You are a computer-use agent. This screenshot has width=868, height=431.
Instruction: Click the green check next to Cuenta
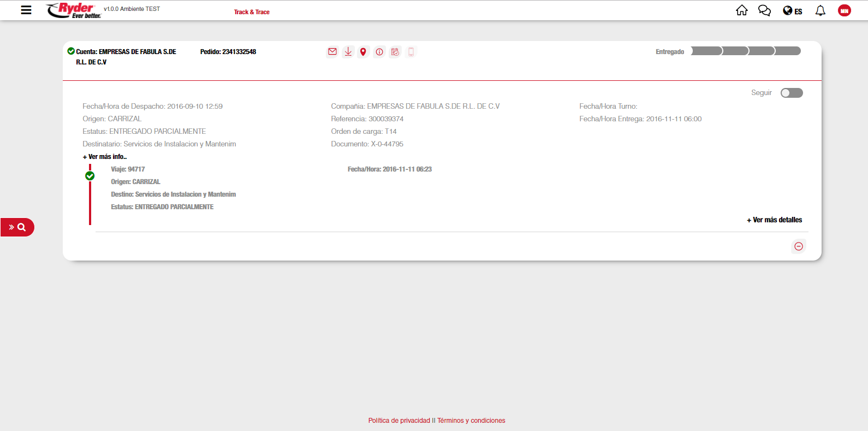coord(71,51)
